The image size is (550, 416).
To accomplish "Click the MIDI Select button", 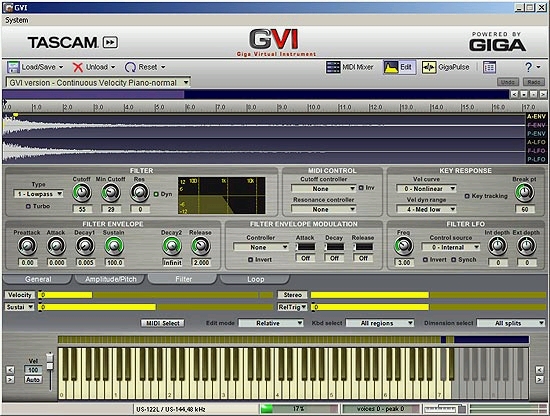I will click(x=163, y=323).
